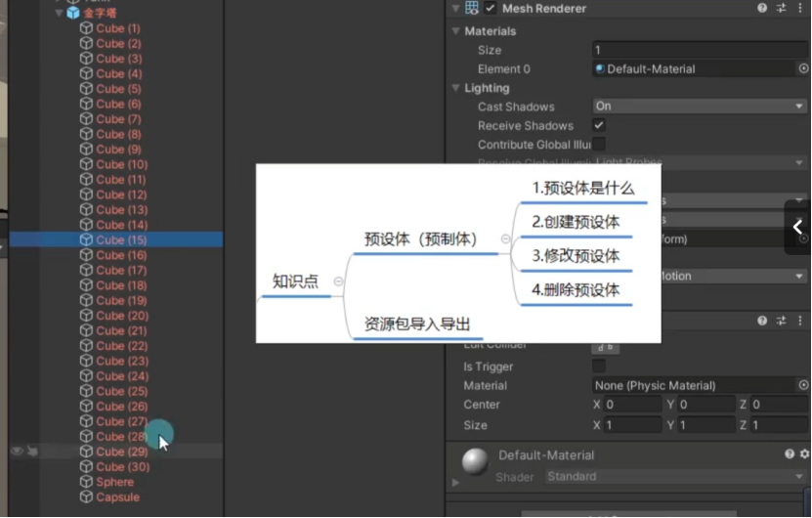Open Receive Global Illumination dropdown

[700, 162]
